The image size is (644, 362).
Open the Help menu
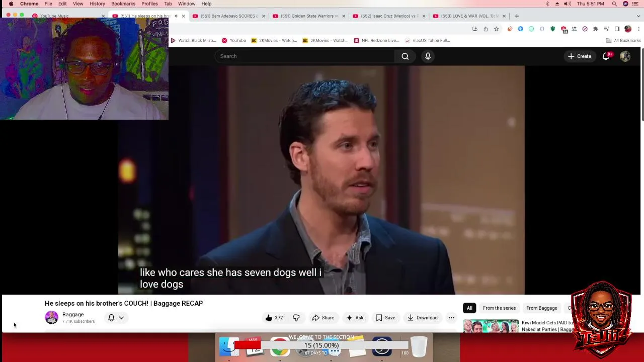tap(207, 4)
